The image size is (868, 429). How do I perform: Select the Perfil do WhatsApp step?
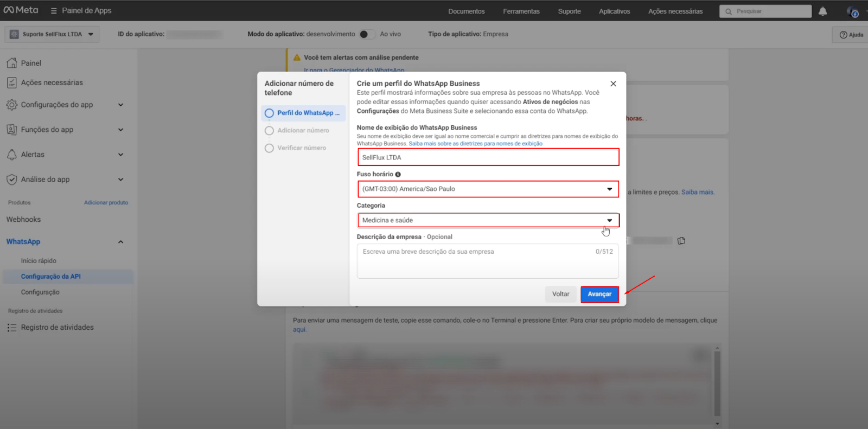303,113
